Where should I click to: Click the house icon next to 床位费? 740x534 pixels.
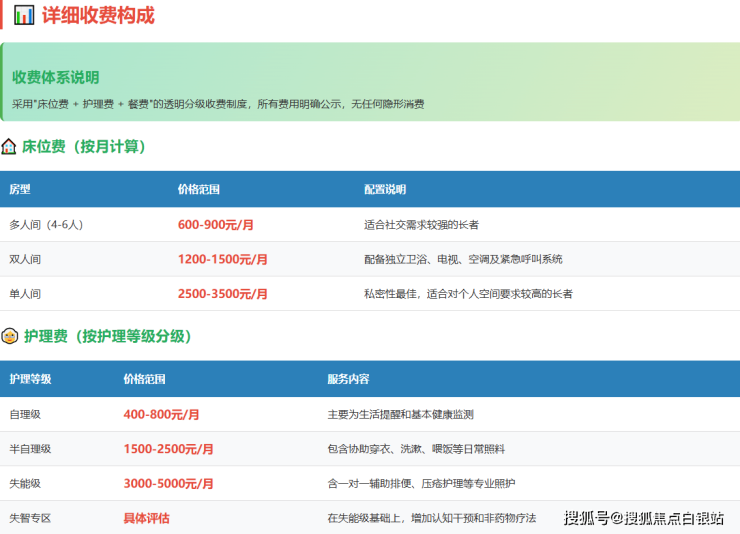click(x=9, y=147)
